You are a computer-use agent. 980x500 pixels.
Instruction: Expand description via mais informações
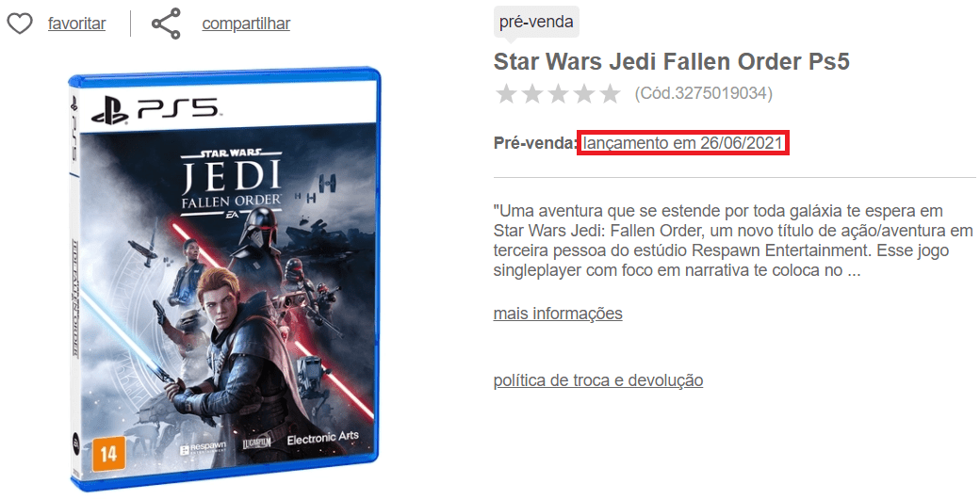coord(558,313)
